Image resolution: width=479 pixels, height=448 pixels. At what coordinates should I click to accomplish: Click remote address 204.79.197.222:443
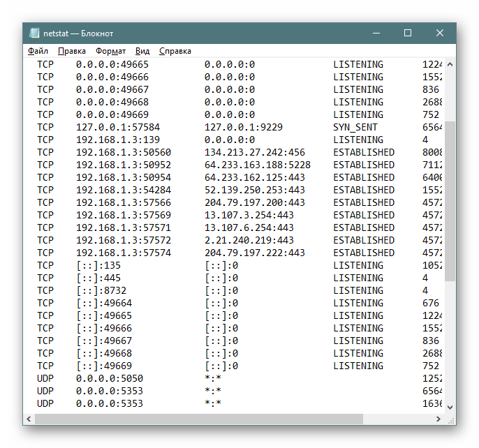coord(255,253)
